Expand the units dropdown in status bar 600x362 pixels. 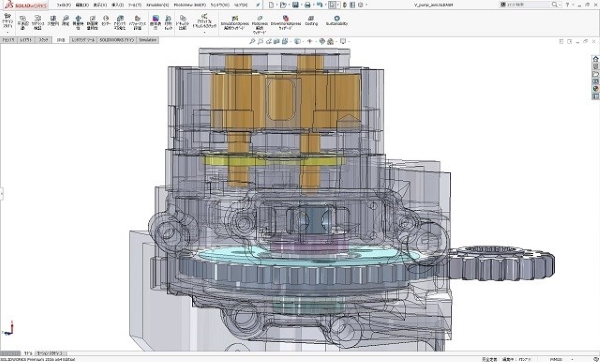[x=573, y=359]
